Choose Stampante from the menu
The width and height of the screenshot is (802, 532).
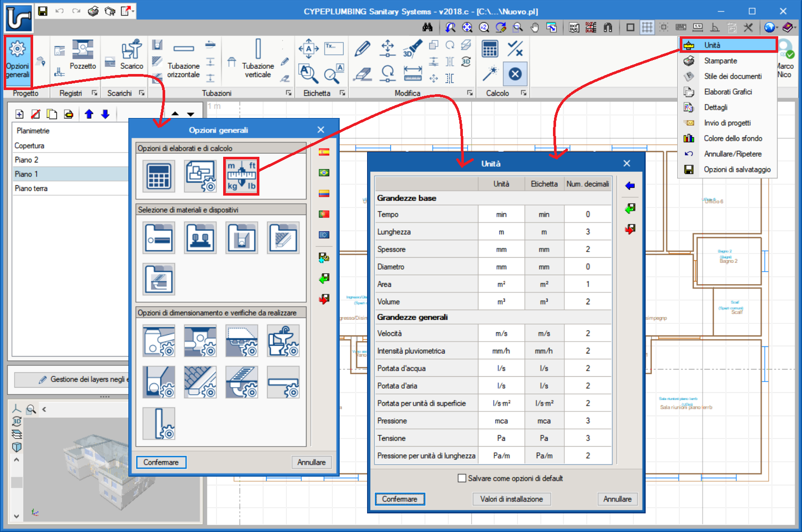click(x=727, y=61)
